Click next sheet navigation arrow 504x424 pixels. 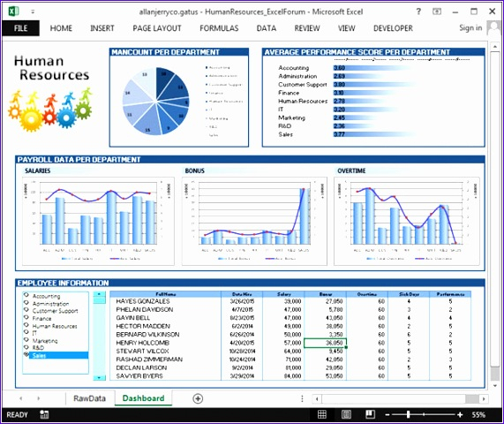click(x=39, y=398)
